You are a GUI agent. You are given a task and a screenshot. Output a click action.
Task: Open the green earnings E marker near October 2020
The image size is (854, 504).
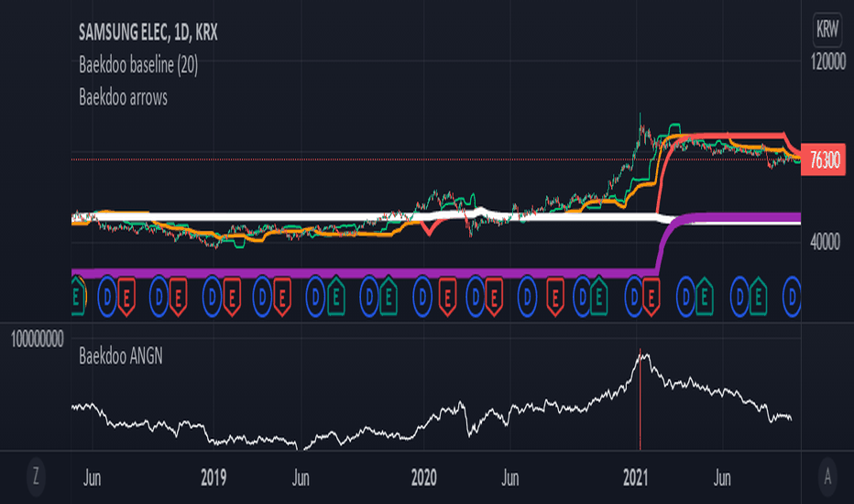click(599, 296)
